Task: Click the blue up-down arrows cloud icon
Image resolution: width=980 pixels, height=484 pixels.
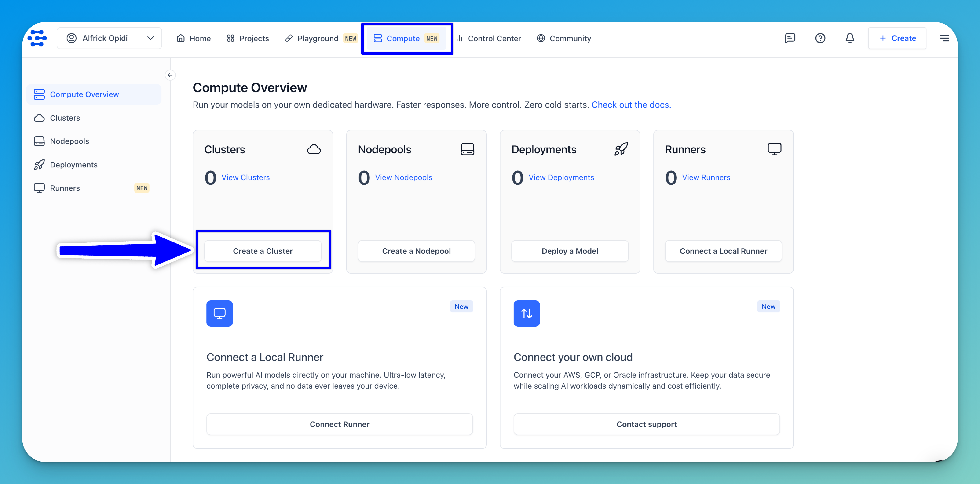Action: [527, 314]
